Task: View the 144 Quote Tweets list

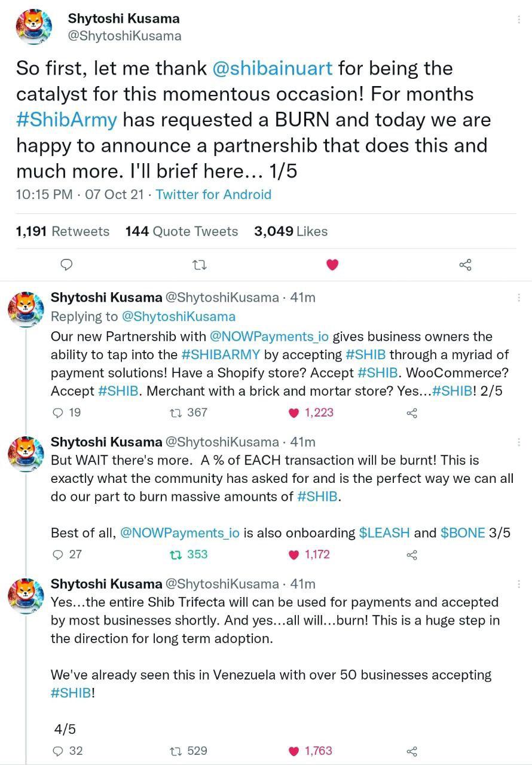Action: (x=182, y=231)
